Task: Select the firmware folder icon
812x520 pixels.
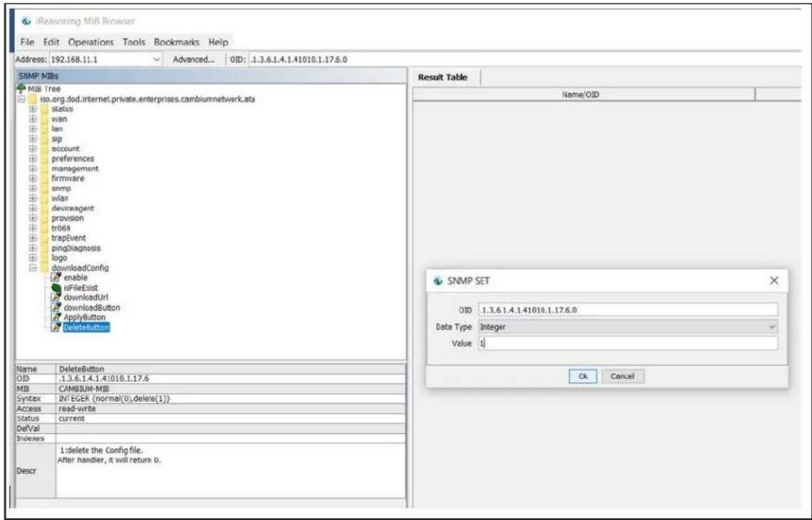Action: click(45, 178)
